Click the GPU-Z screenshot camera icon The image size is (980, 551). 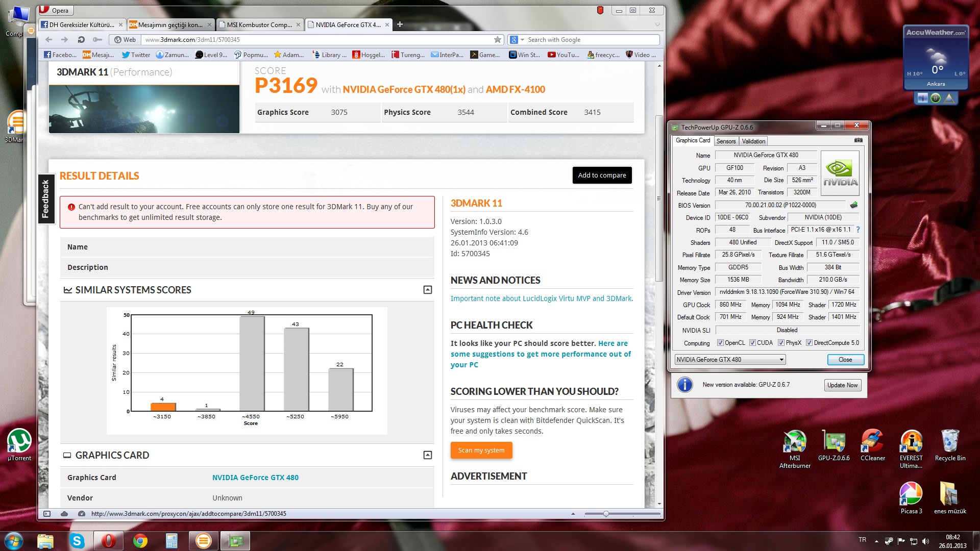[x=859, y=140]
